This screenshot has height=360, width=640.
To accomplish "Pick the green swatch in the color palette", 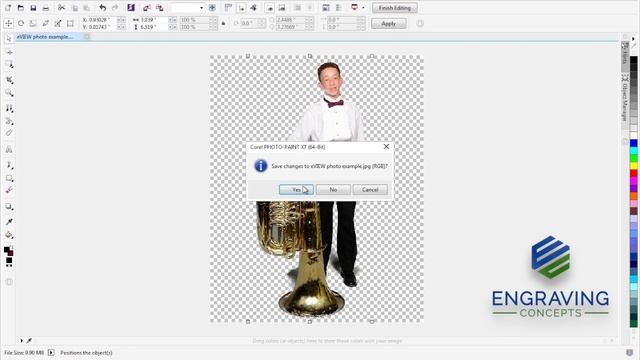I will [633, 158].
